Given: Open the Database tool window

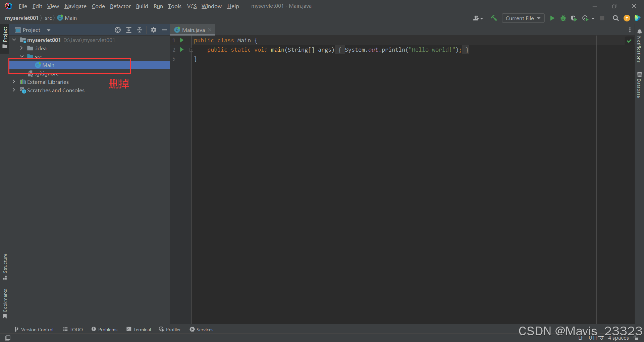Looking at the screenshot, I should click(x=639, y=84).
